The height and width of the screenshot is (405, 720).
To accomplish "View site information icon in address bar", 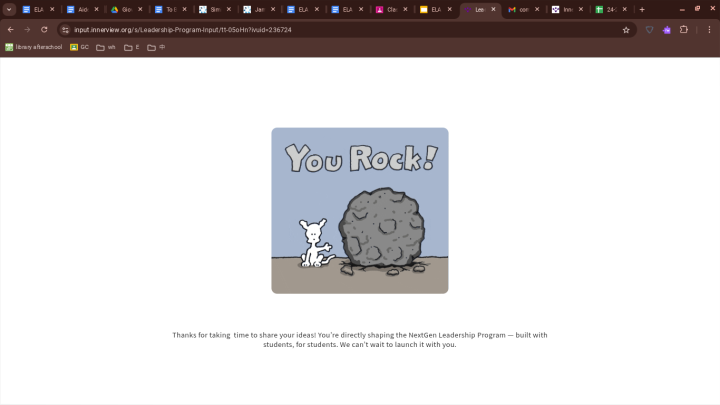I will click(x=65, y=30).
